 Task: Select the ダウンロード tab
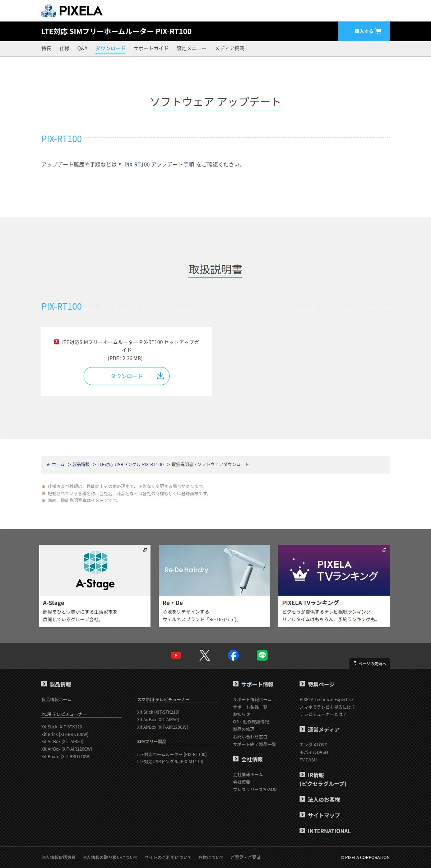click(110, 48)
